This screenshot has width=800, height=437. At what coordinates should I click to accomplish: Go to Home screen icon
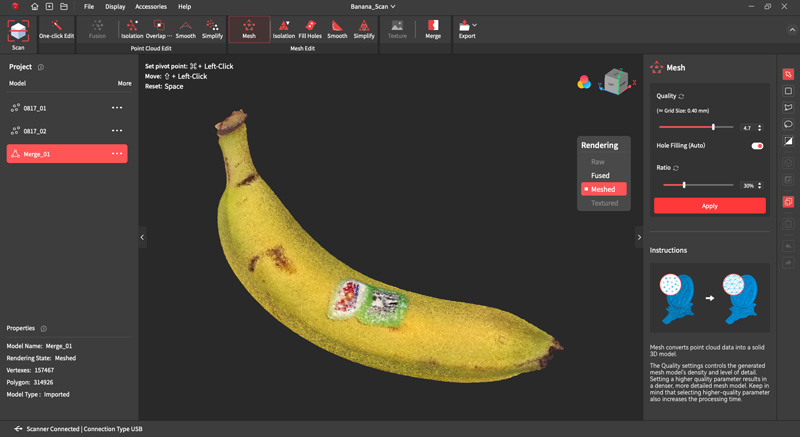(x=35, y=7)
